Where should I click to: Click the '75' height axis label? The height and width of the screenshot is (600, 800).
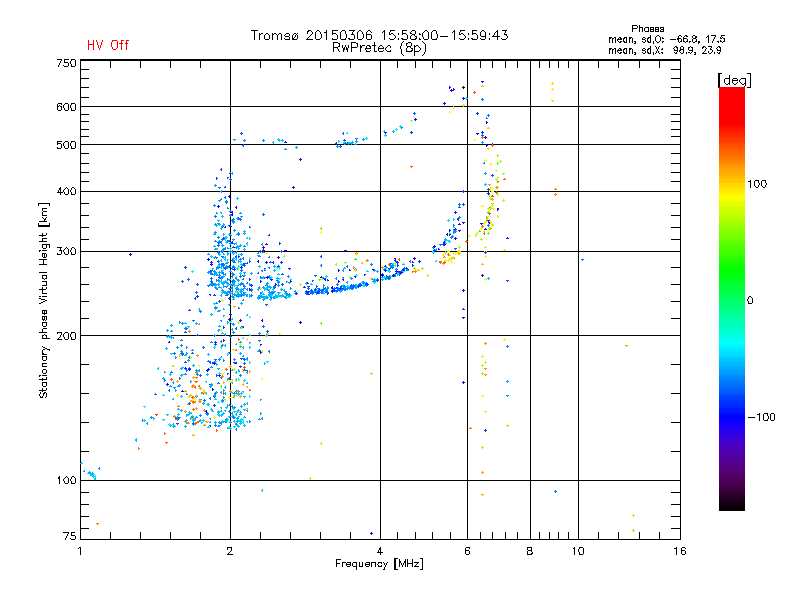[x=70, y=536]
